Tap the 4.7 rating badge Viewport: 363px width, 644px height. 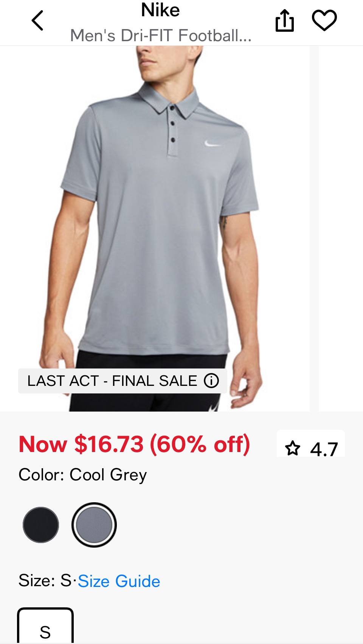pyautogui.click(x=311, y=444)
